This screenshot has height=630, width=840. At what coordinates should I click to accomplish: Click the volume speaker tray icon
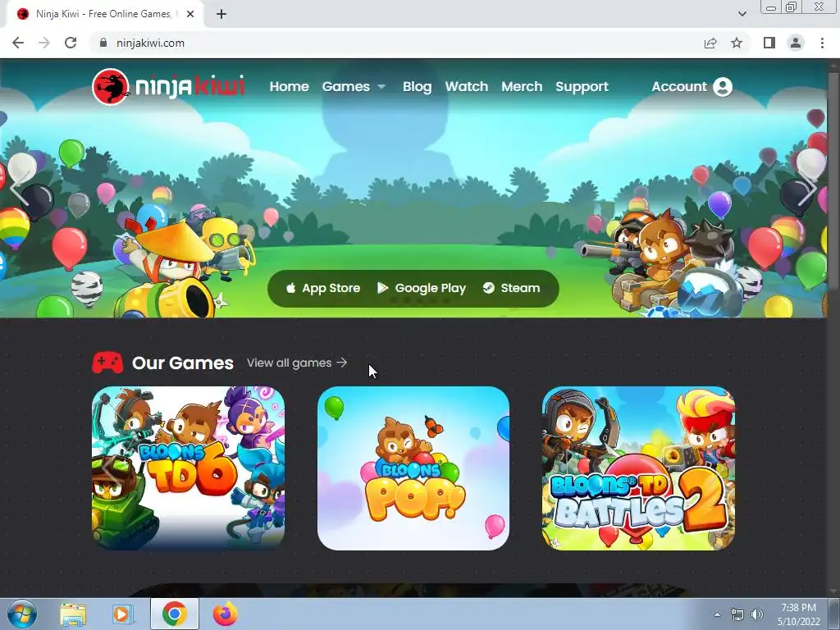point(757,614)
